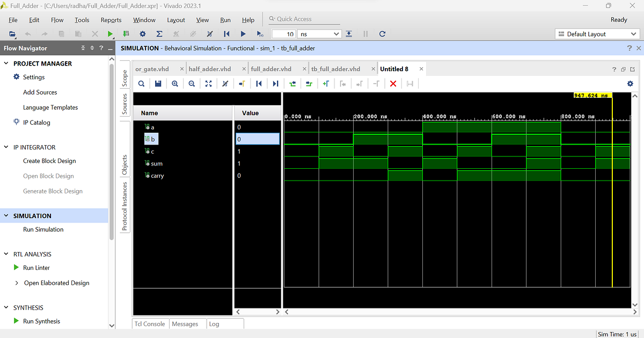
Task: Zoom out on the waveform
Action: tap(191, 83)
